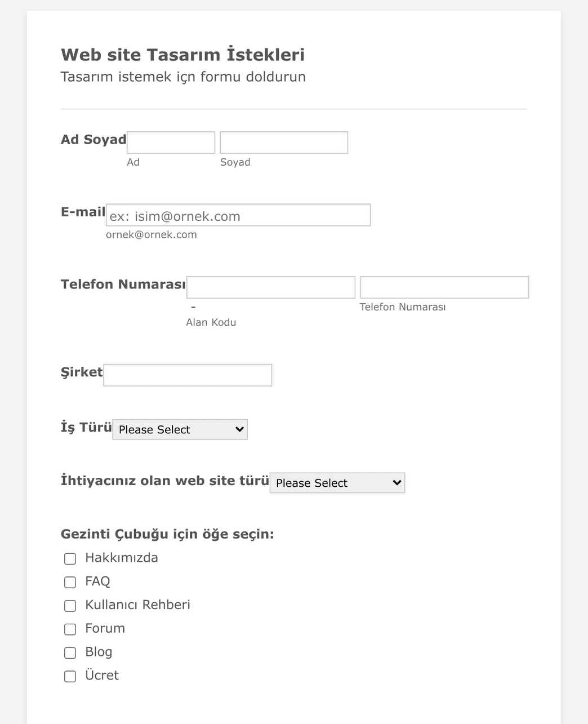Focus the Şirket text field

pyautogui.click(x=188, y=375)
